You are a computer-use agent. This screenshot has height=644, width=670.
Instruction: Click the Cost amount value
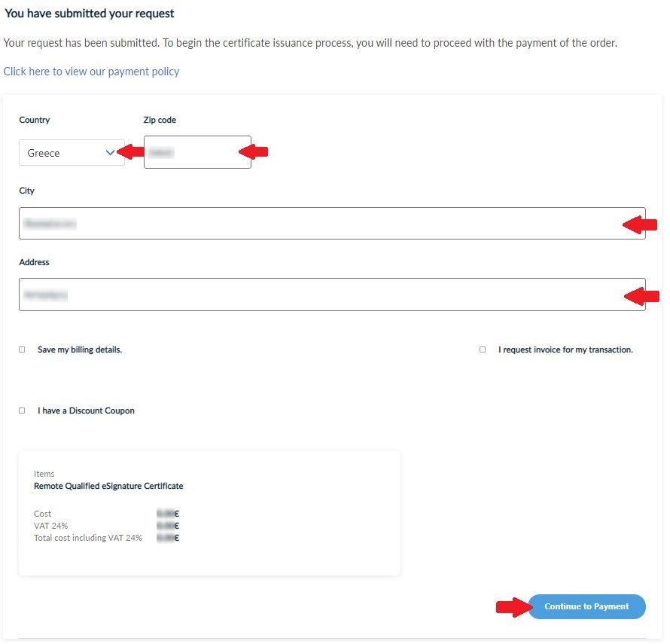pos(168,514)
